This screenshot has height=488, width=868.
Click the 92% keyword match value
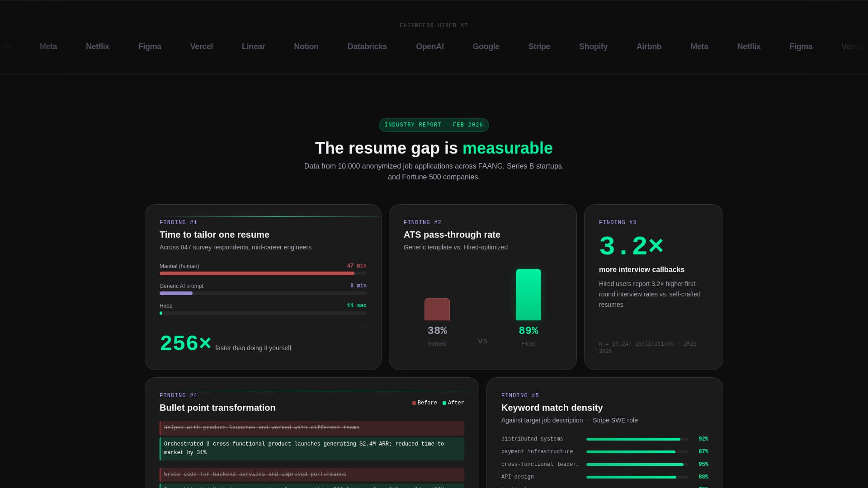703,439
